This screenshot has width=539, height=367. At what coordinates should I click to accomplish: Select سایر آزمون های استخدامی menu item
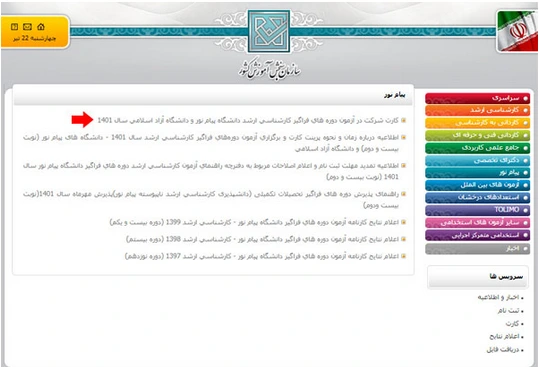coord(477,223)
